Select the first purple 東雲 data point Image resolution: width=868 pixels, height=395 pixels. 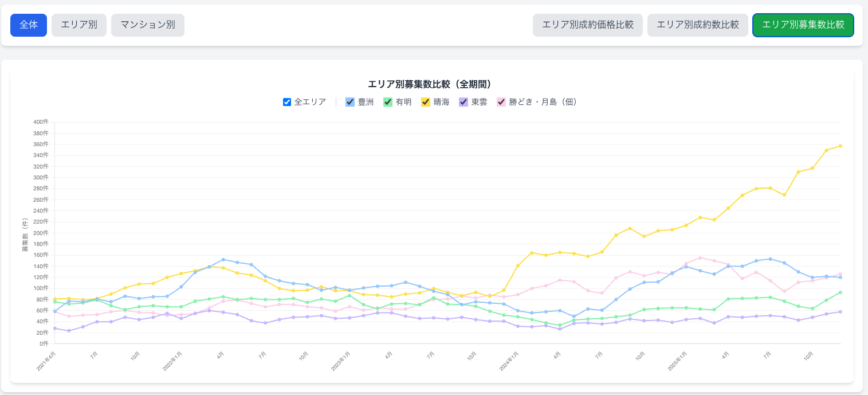tap(55, 328)
